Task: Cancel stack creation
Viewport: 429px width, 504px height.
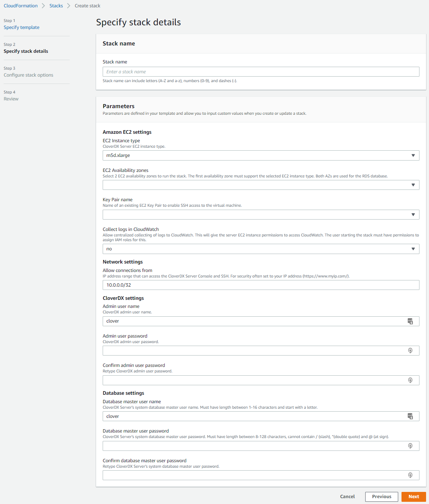Action: 347,496
